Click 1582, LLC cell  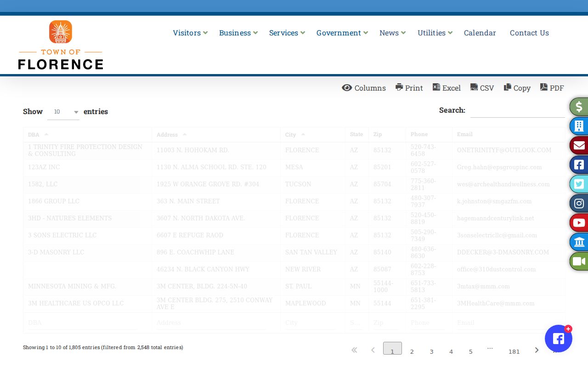point(43,184)
